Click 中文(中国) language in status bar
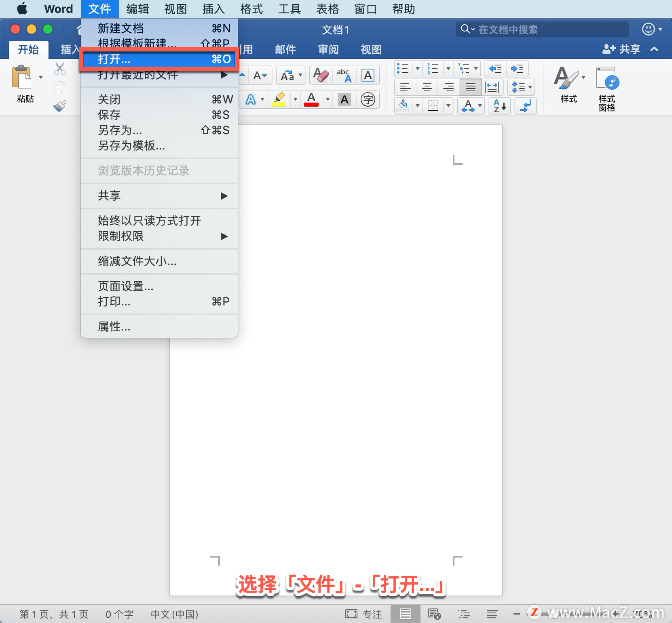 [174, 614]
